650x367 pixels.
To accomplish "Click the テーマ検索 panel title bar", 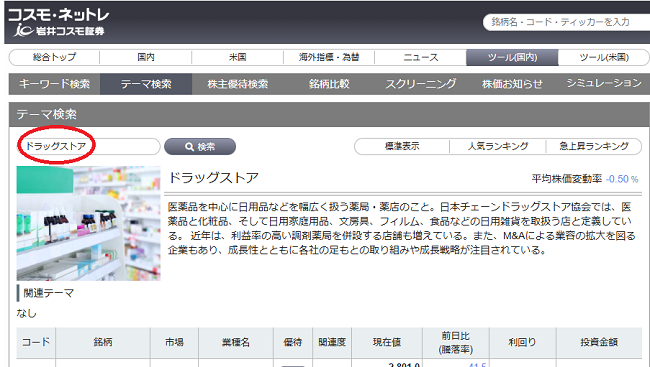I will point(330,114).
